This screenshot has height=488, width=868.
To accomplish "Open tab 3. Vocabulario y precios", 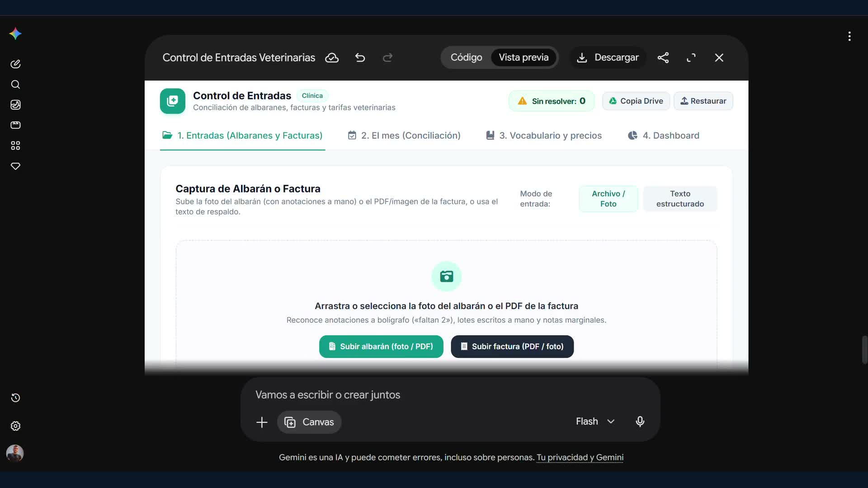I will click(x=543, y=136).
